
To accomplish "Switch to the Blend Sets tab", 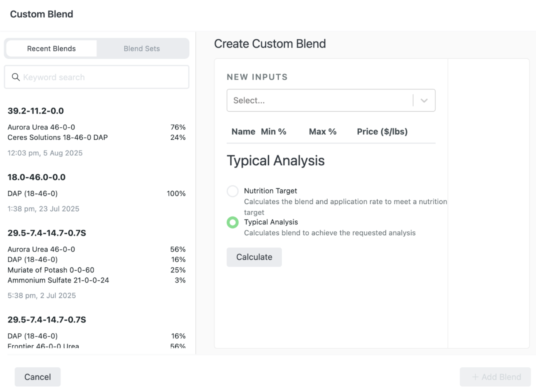I will pos(142,48).
